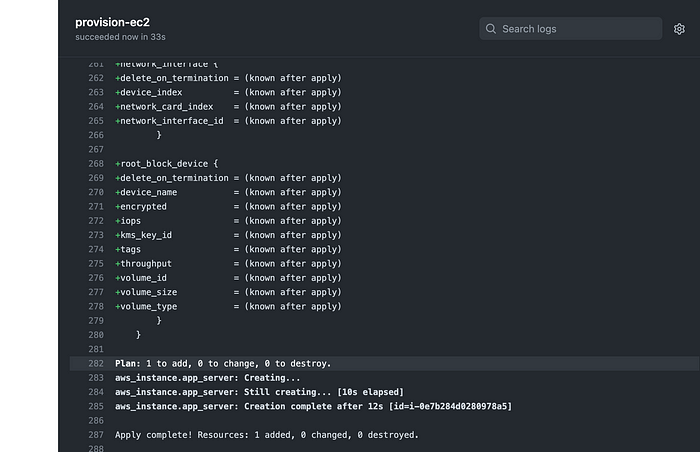Select line number 285
This screenshot has width=700, height=452.
coord(96,406)
